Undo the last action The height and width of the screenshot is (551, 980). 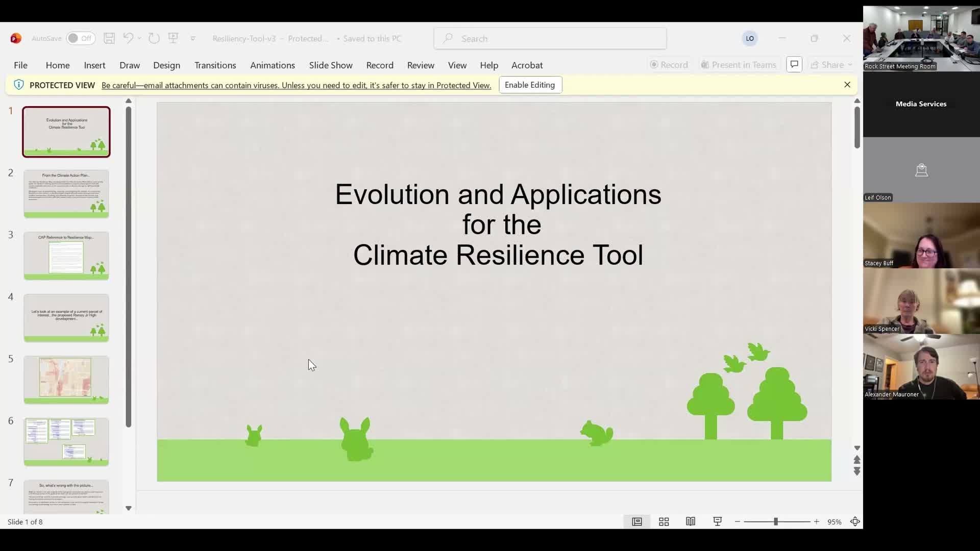(x=128, y=38)
